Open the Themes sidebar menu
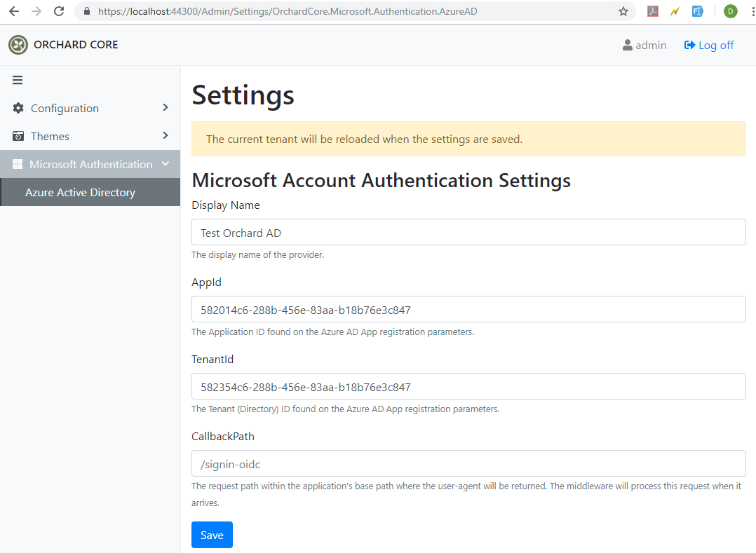Image resolution: width=756 pixels, height=553 pixels. (x=90, y=136)
